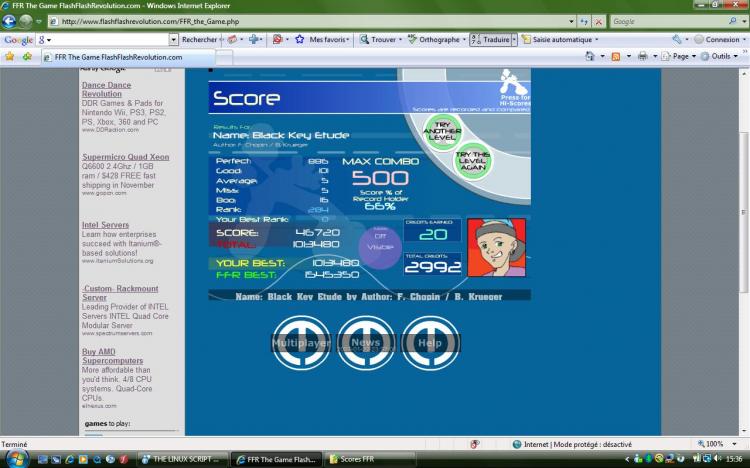Open the Intel Servers ad link
The height and width of the screenshot is (468, 750).
pos(105,225)
